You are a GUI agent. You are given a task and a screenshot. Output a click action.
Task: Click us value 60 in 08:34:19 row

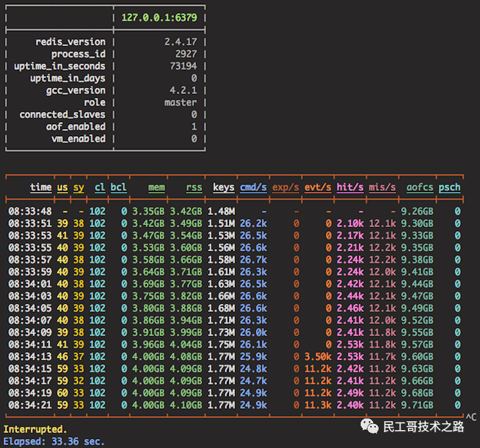click(x=62, y=393)
